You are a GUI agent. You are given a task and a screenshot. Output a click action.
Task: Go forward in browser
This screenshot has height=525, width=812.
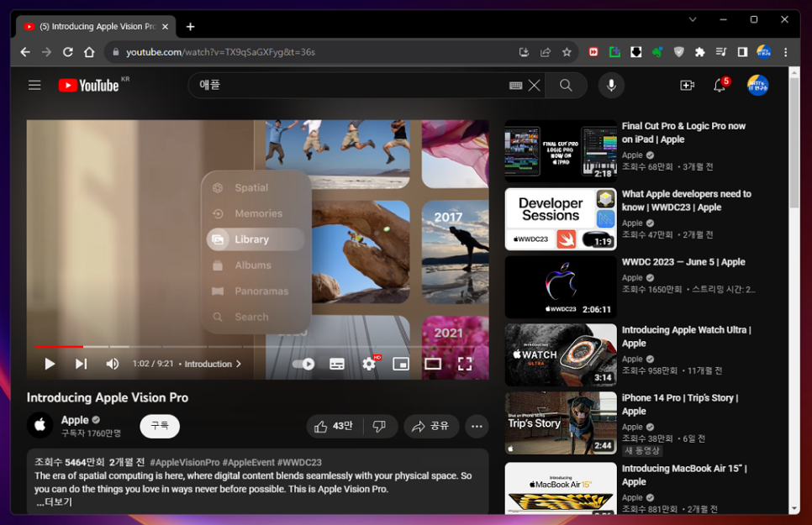46,52
